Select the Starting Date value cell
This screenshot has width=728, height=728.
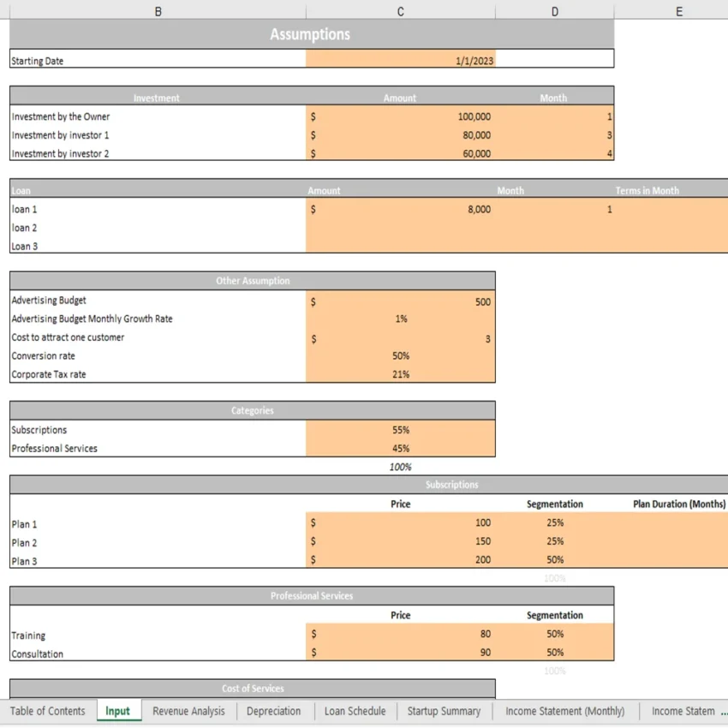400,60
